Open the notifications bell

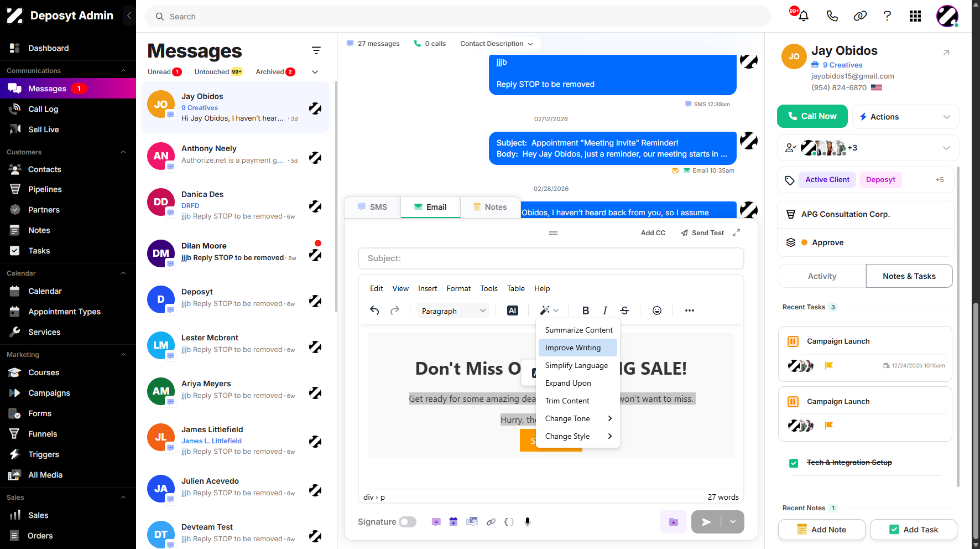[804, 16]
